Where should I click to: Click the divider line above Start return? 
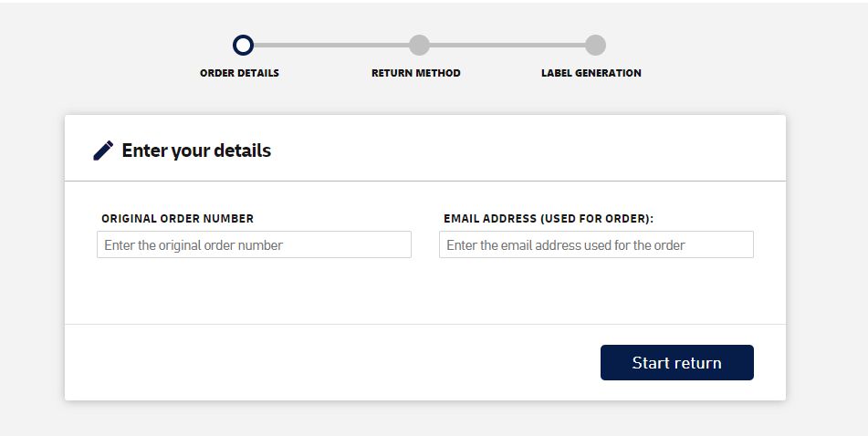(424, 324)
